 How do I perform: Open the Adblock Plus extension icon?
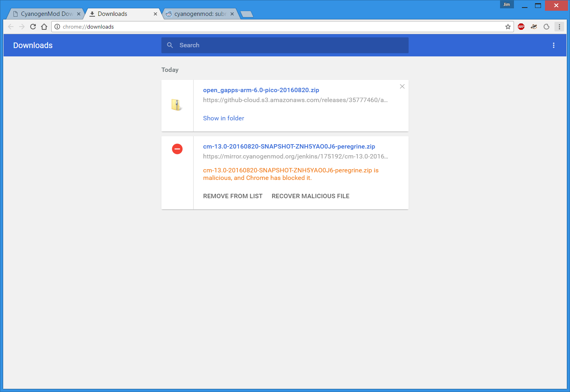coord(521,27)
